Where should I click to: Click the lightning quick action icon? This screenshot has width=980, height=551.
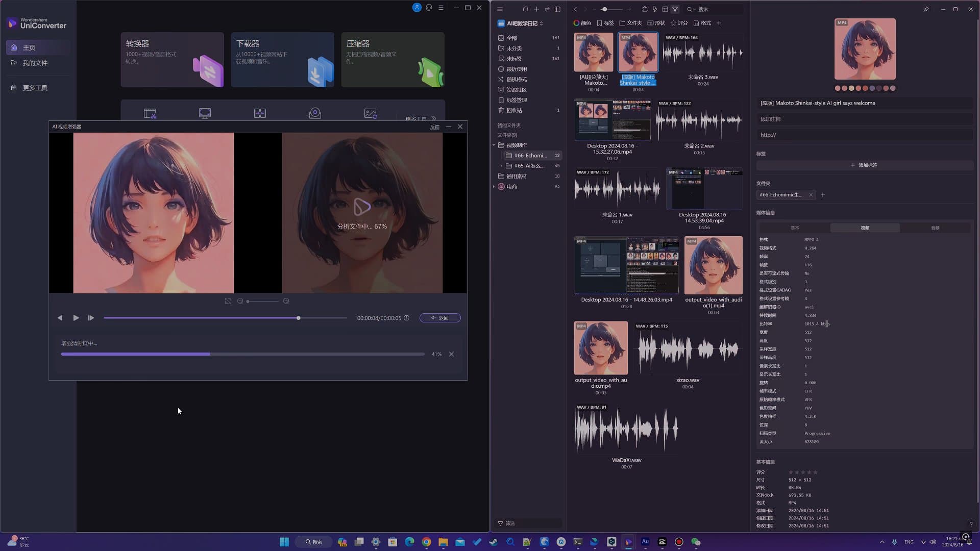[655, 9]
